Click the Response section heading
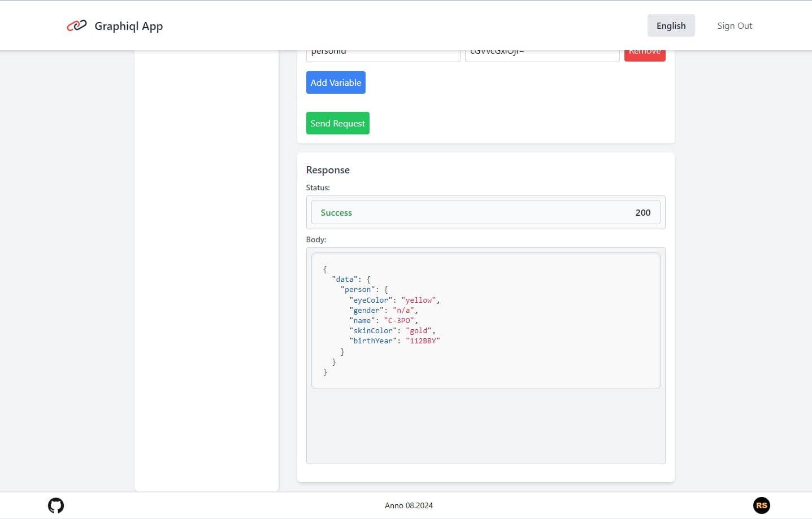 [328, 170]
